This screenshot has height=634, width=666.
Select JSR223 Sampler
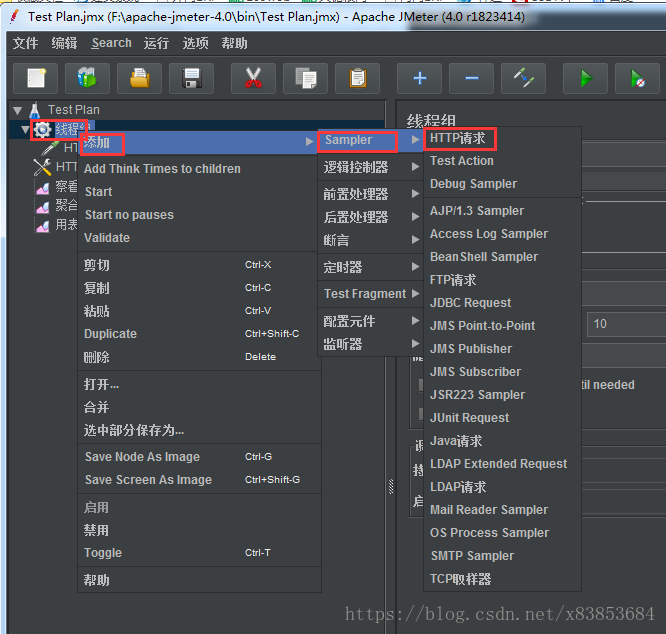click(502, 395)
